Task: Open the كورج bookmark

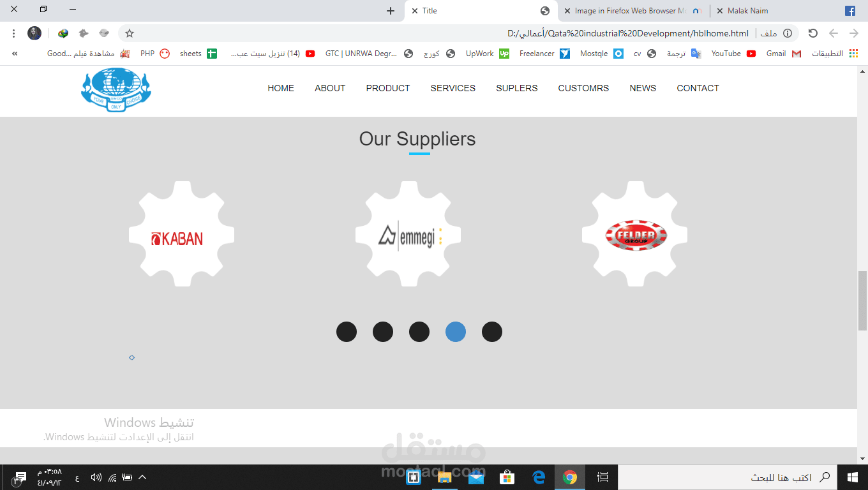Action: point(439,54)
